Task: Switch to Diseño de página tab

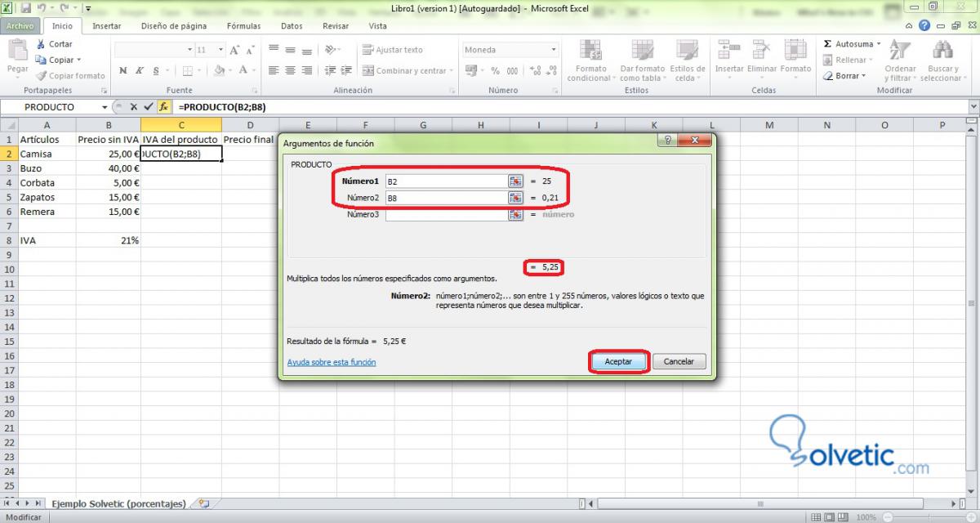Action: coord(174,25)
